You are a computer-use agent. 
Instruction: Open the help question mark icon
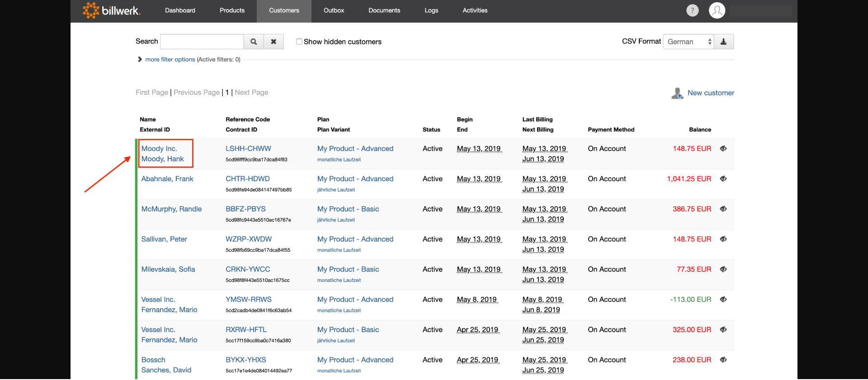click(x=692, y=10)
